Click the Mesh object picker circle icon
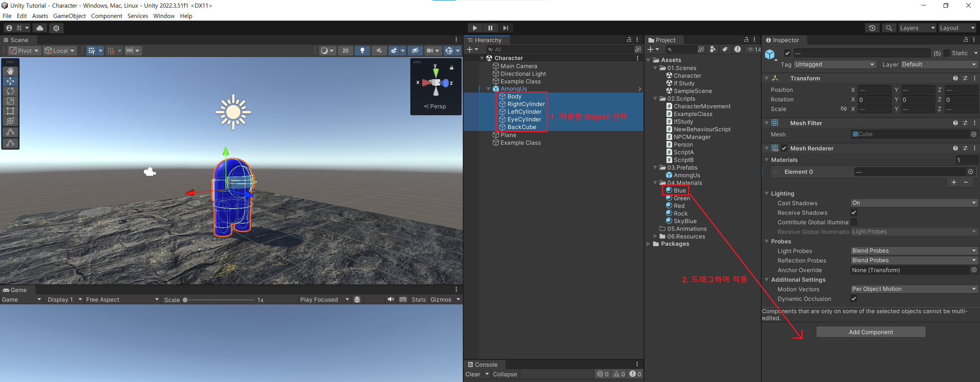The height and width of the screenshot is (382, 980). (x=974, y=134)
